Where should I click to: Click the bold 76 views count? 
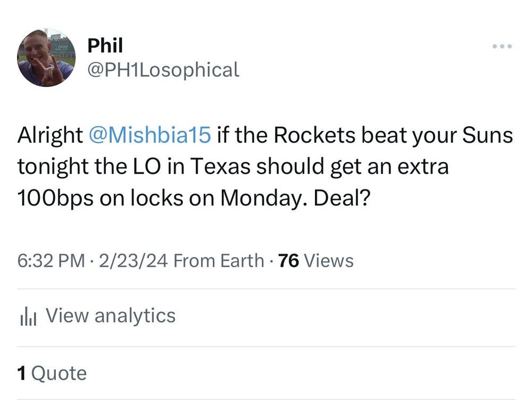289,261
